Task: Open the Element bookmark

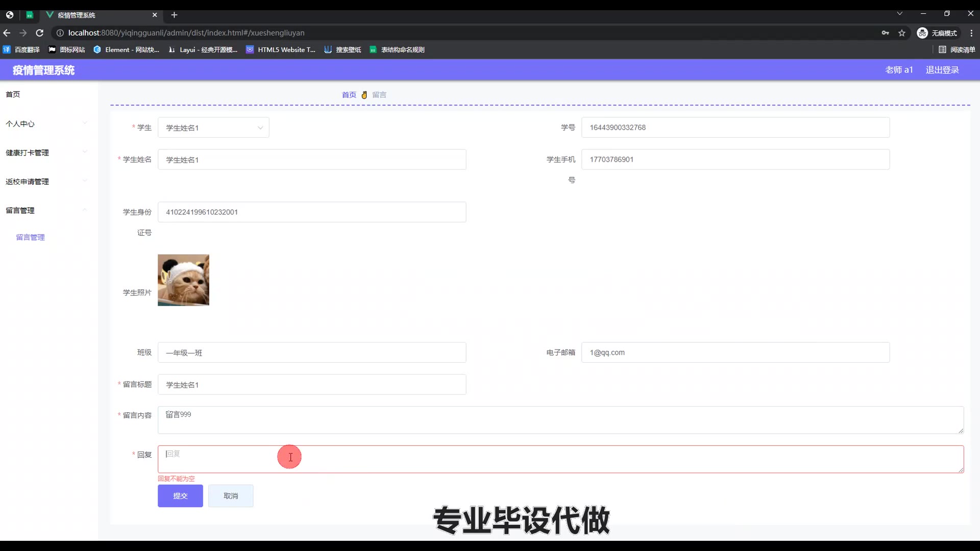Action: tap(127, 49)
